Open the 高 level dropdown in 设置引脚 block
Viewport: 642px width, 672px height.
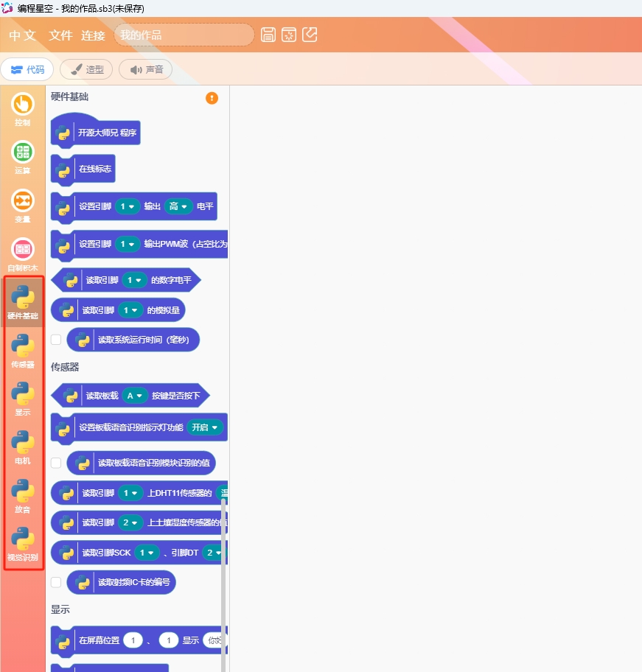point(178,207)
